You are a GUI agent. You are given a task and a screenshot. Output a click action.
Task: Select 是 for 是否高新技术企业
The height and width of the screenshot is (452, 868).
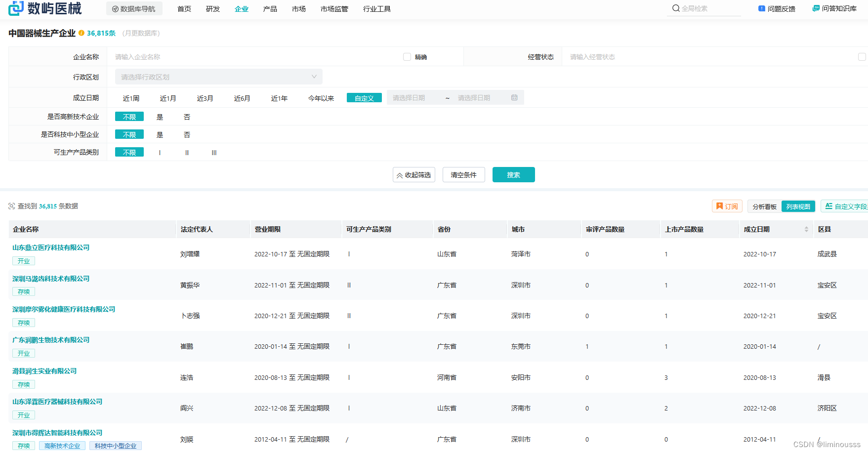[160, 117]
